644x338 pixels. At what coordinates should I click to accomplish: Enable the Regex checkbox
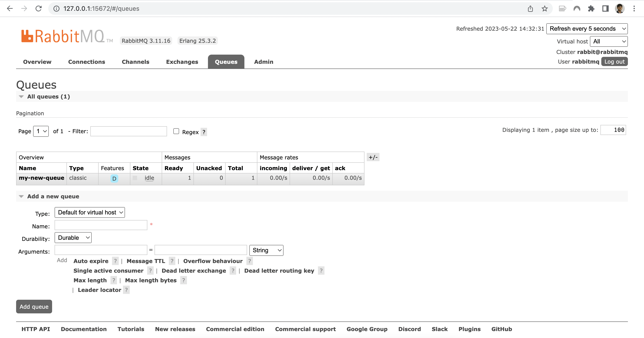tap(176, 131)
